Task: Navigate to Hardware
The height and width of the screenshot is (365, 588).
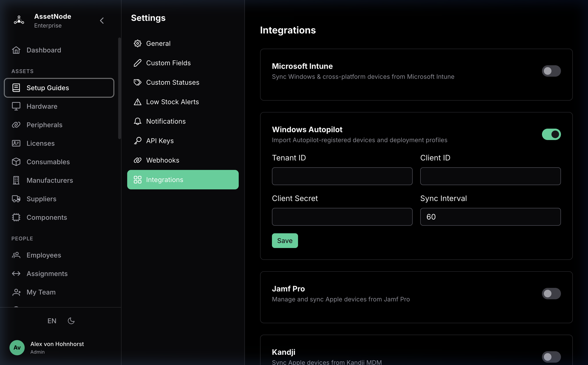Action: coord(59,106)
